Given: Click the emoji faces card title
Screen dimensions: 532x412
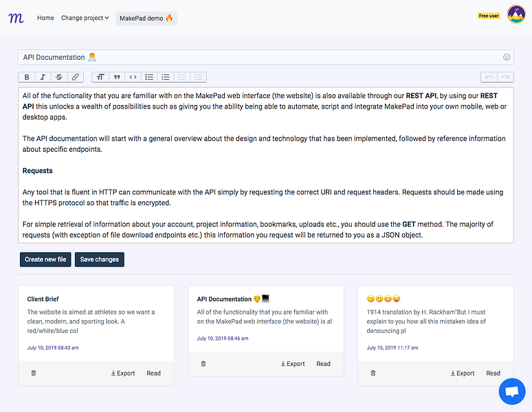Looking at the screenshot, I should click(384, 299).
